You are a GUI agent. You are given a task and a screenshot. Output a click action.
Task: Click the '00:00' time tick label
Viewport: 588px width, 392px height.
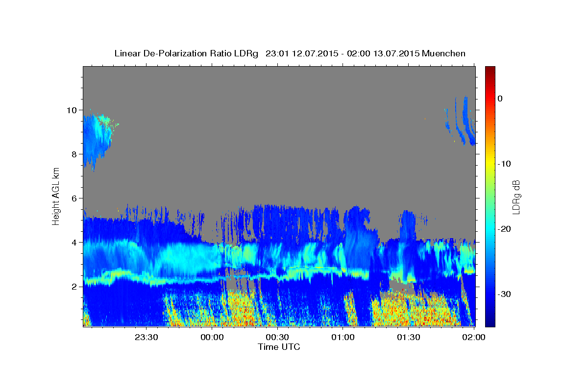point(212,337)
